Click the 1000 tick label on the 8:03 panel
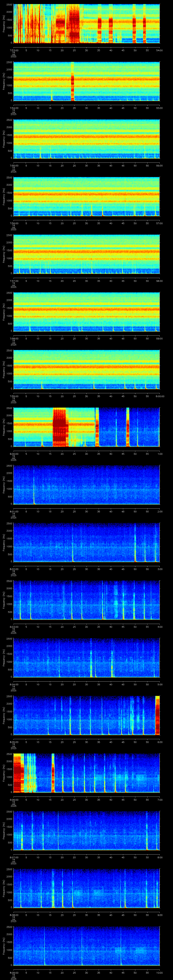 9,604
